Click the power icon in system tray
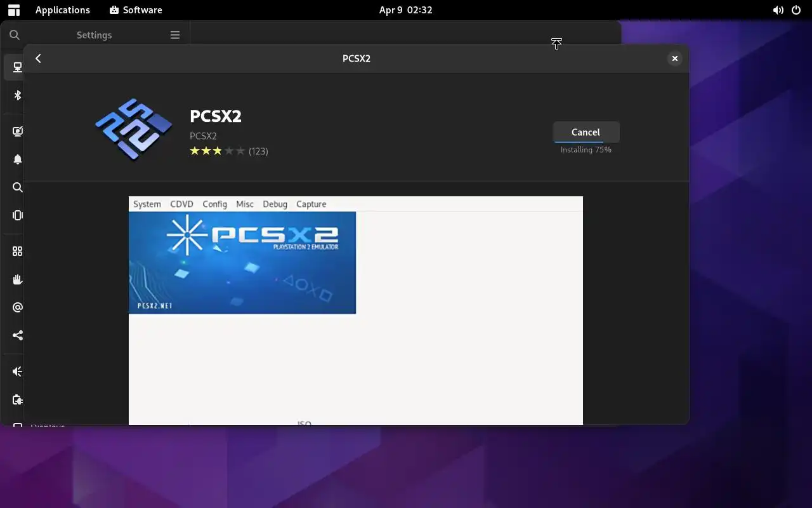 (x=796, y=10)
